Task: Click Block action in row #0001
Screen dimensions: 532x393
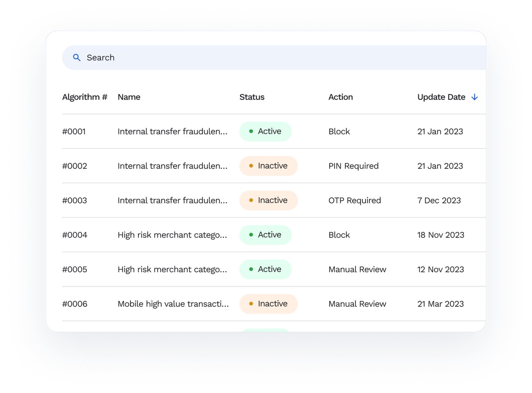Action: pyautogui.click(x=339, y=132)
